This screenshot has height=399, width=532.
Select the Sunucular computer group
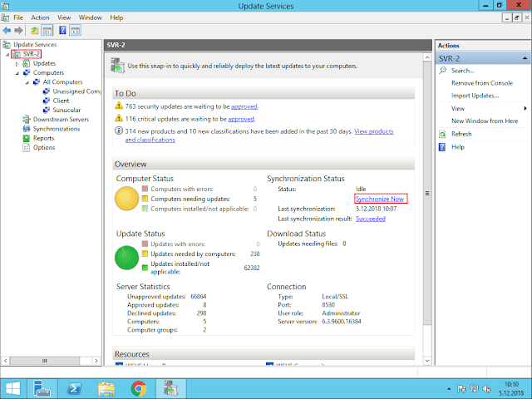tap(66, 110)
